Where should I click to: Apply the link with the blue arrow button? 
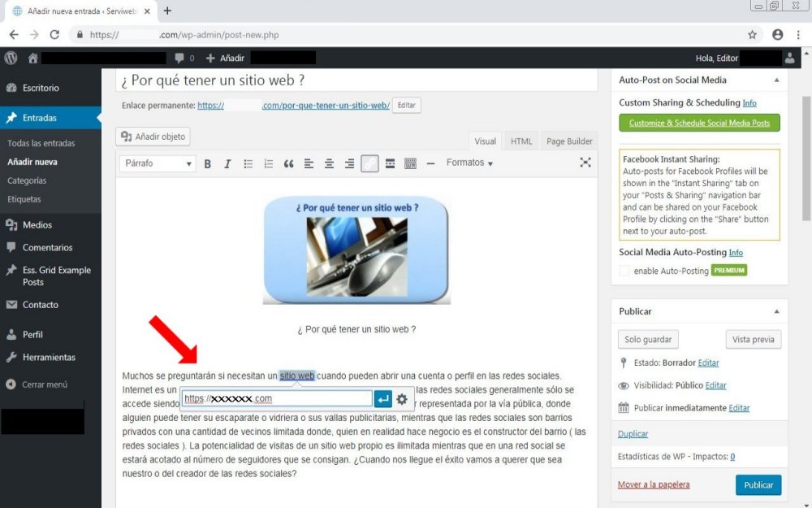(x=383, y=399)
